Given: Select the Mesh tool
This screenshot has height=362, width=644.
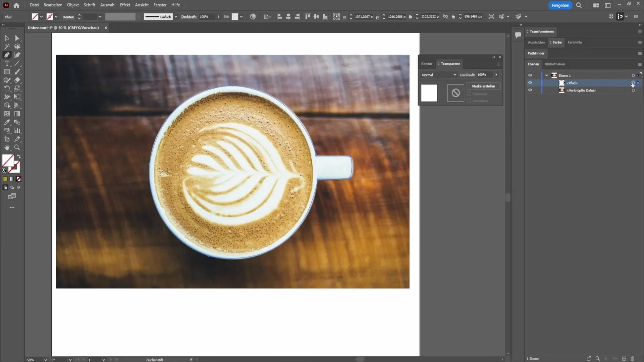Looking at the screenshot, I should point(7,114).
